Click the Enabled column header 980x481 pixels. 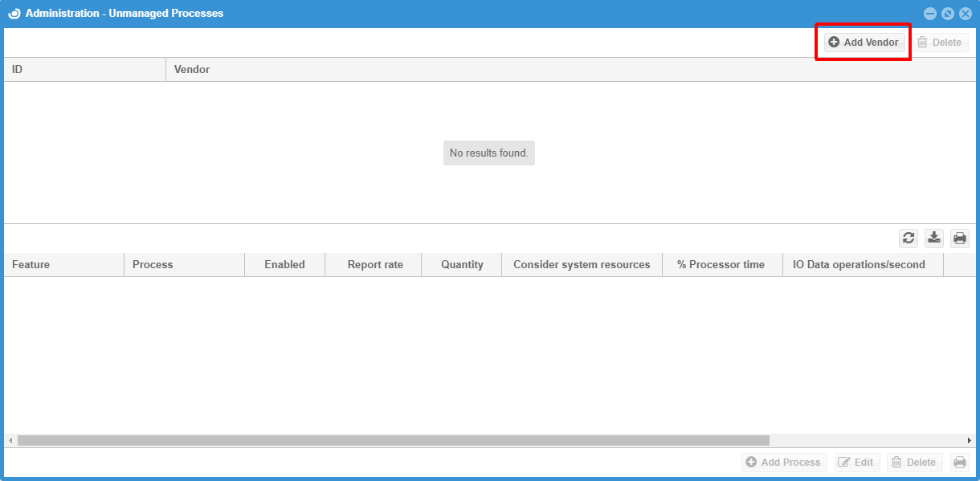284,265
